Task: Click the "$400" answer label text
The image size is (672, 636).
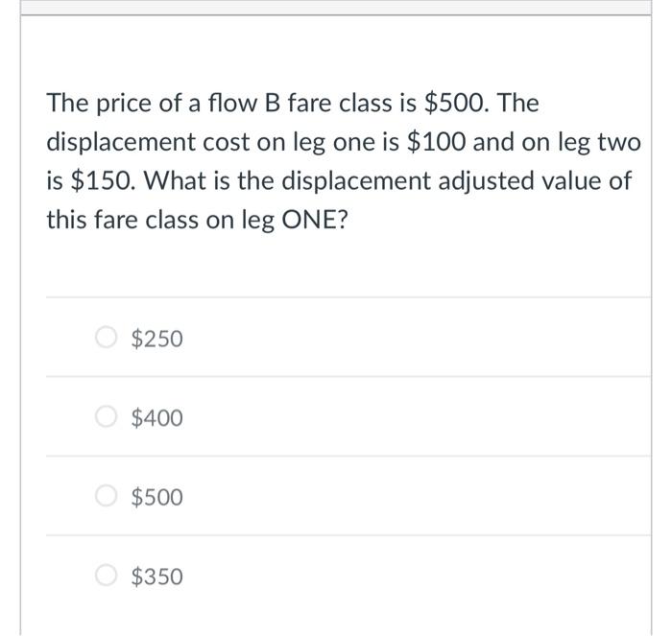Action: (x=156, y=418)
